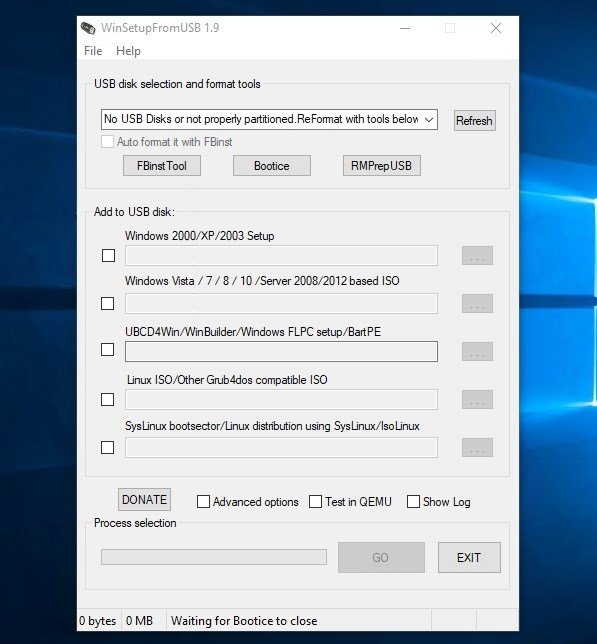Viewport: 597px width, 644px height.
Task: Click the Refresh button
Action: pyautogui.click(x=475, y=120)
